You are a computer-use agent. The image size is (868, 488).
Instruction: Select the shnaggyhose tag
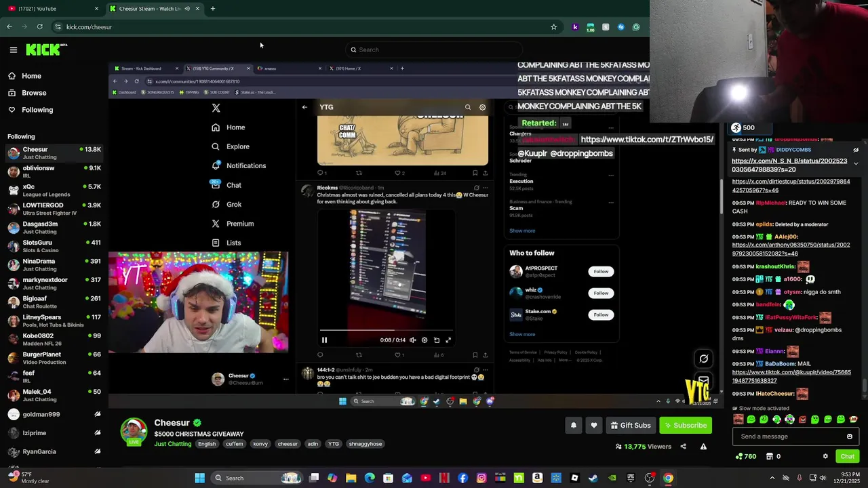[366, 444]
